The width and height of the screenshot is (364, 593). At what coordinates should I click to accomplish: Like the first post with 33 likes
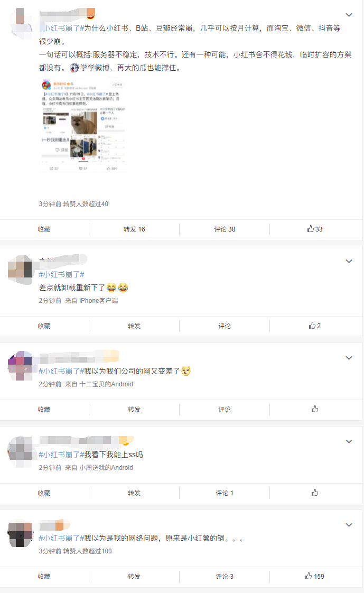315,229
